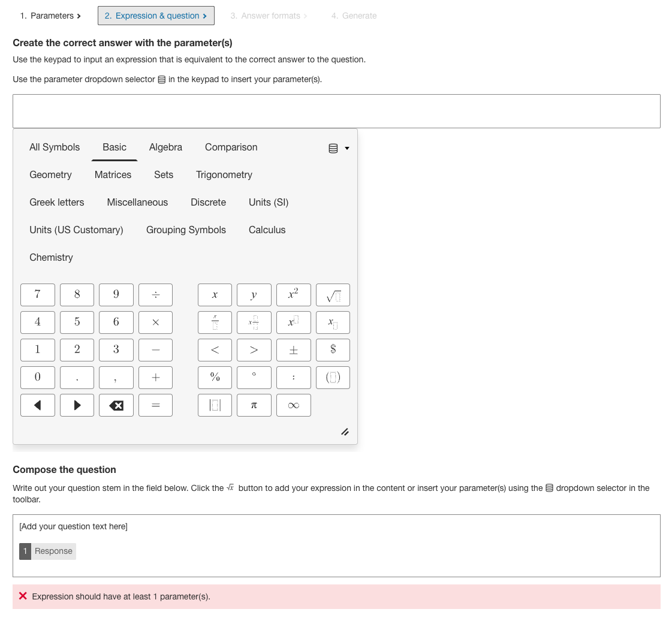The height and width of the screenshot is (621, 672).
Task: Insert the infinity symbol
Action: pos(293,405)
